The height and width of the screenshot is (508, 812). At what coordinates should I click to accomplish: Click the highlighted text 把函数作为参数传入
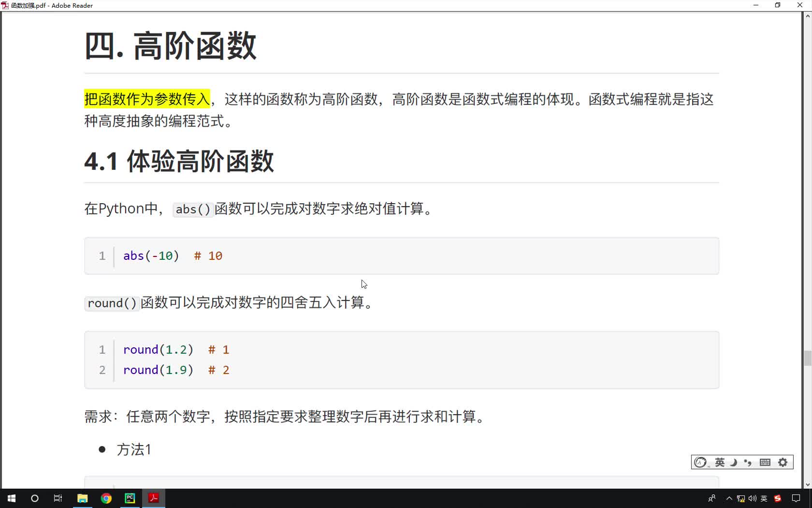pos(147,99)
